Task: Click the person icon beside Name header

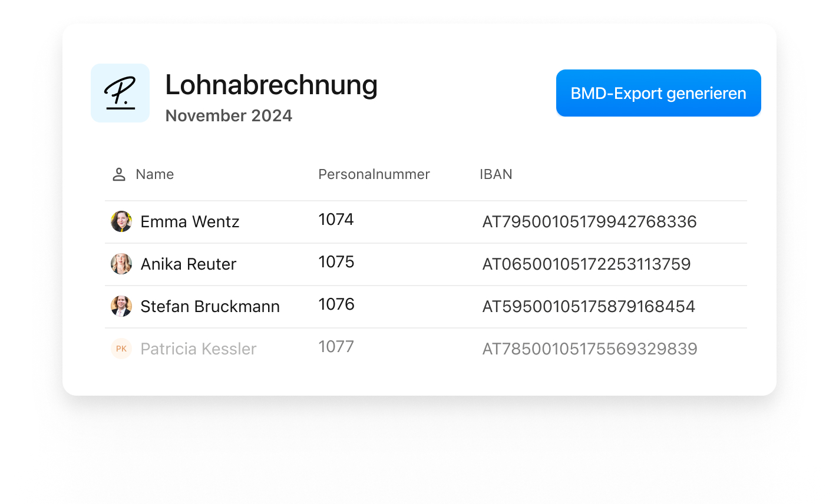Action: coord(118,174)
